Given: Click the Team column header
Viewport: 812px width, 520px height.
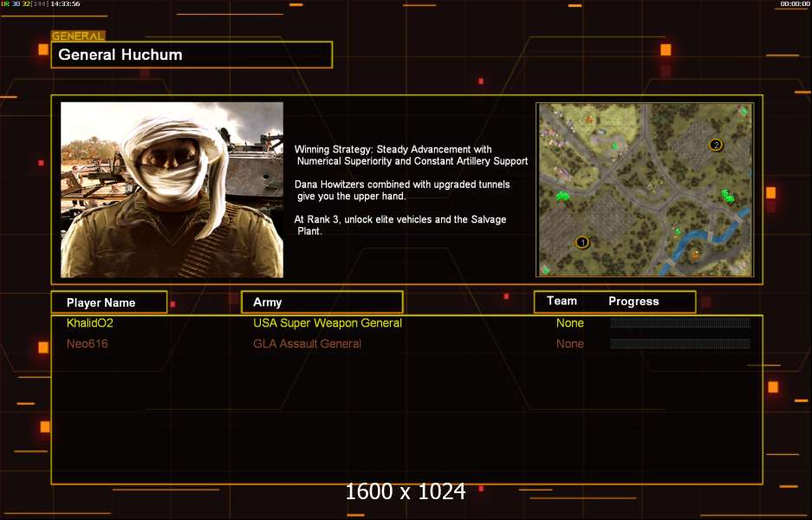Looking at the screenshot, I should point(562,301).
